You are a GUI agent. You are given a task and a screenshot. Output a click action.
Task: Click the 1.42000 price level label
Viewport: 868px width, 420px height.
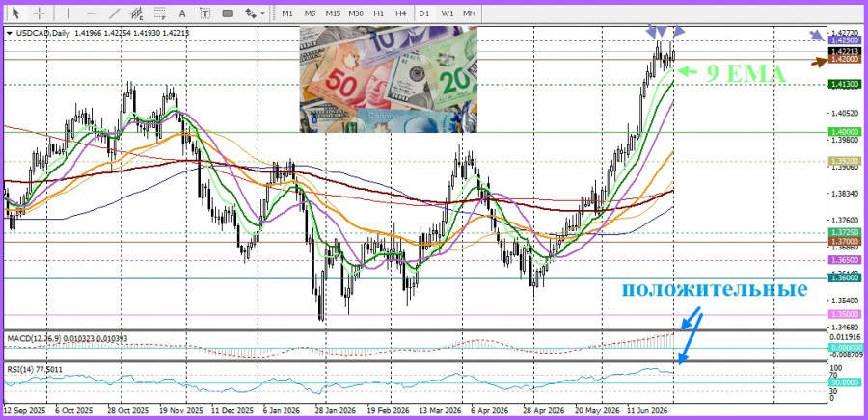tap(844, 59)
